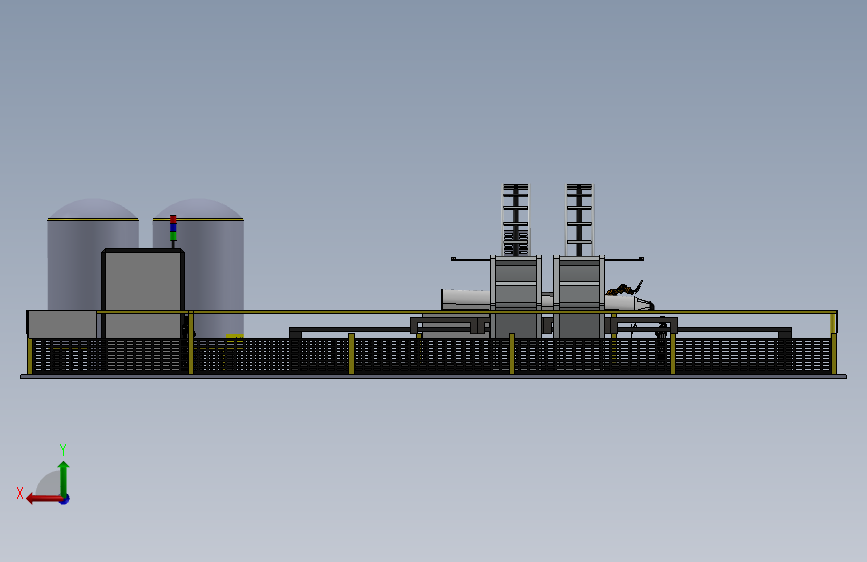Select the right finned stack tower
Viewport: 867px width, 562px height.
coord(579,220)
